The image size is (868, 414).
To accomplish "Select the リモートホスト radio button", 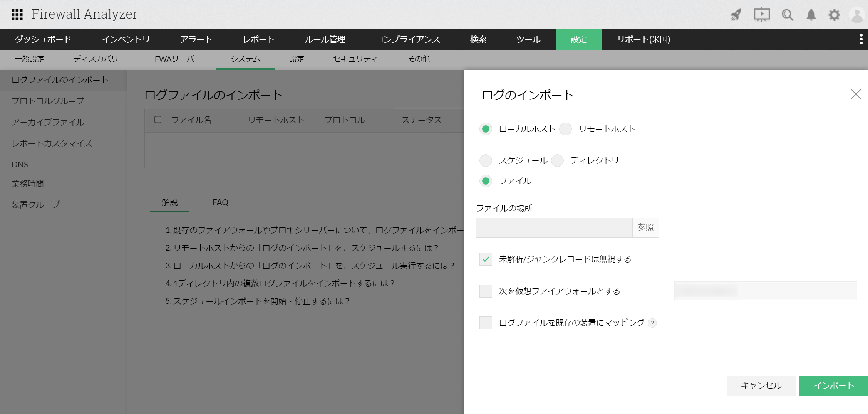I will pyautogui.click(x=565, y=129).
